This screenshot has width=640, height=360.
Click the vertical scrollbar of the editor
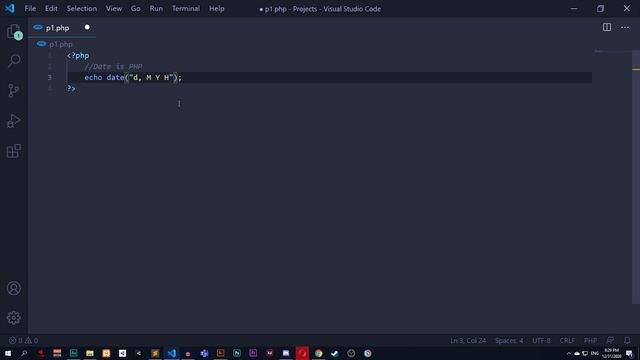(636, 176)
